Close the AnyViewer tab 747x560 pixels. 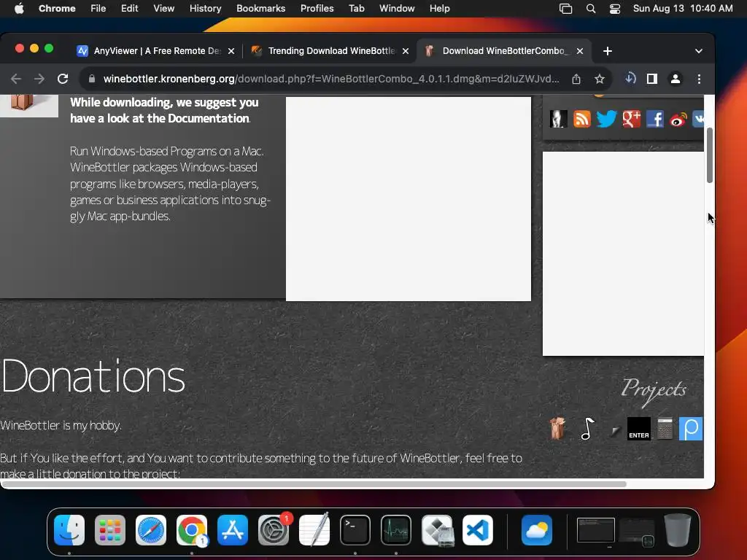coord(231,51)
